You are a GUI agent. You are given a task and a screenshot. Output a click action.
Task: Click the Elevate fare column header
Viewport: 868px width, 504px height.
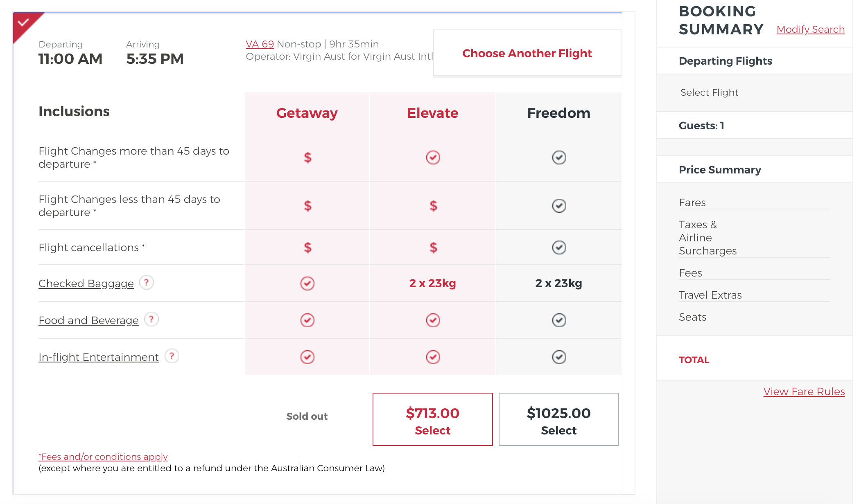433,113
